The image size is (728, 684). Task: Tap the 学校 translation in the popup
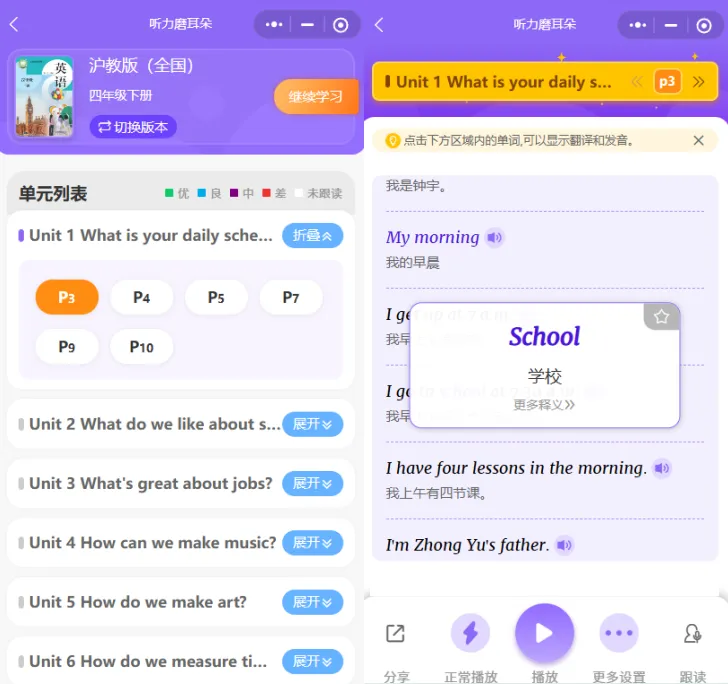pos(545,376)
